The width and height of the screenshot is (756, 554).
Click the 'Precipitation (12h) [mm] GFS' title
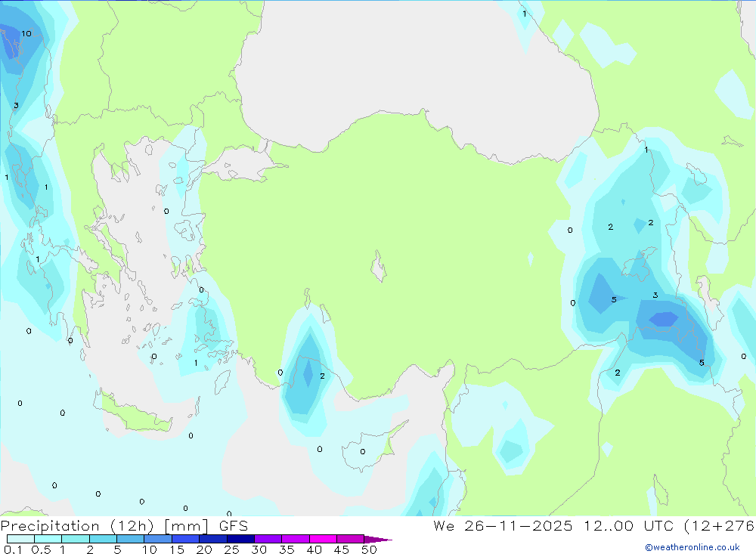coord(125,526)
